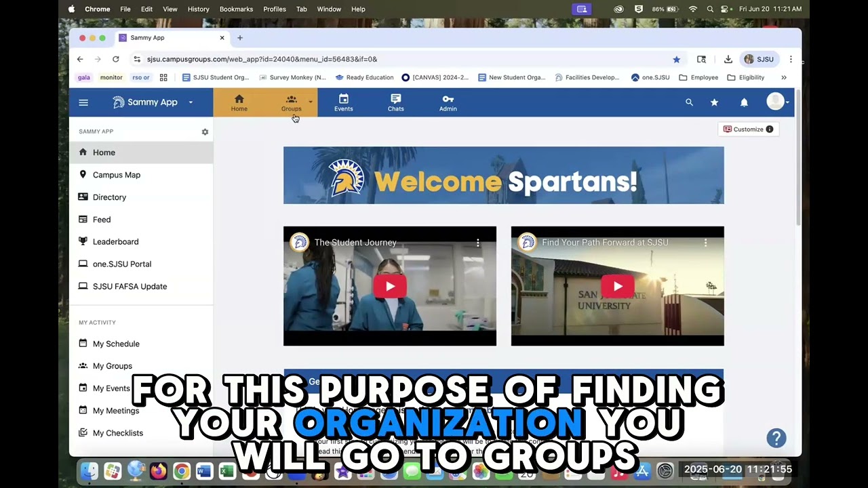Open the File menu
Viewport: 868px width, 488px height.
125,9
